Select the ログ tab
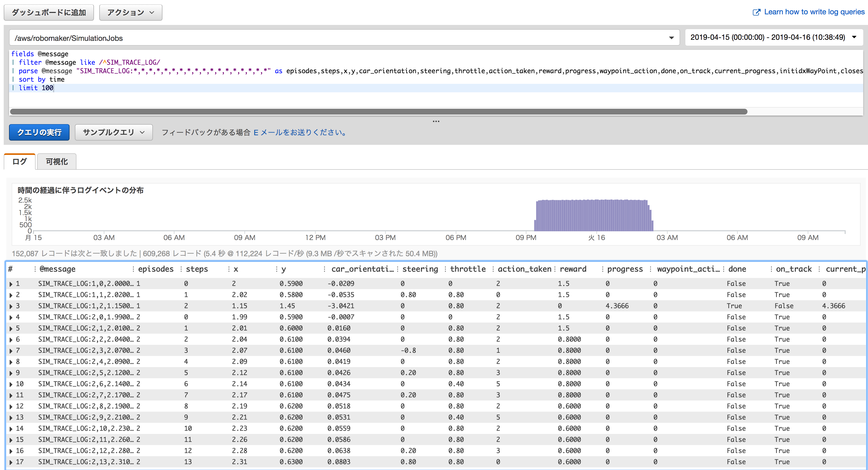Image resolution: width=868 pixels, height=470 pixels. pyautogui.click(x=20, y=162)
